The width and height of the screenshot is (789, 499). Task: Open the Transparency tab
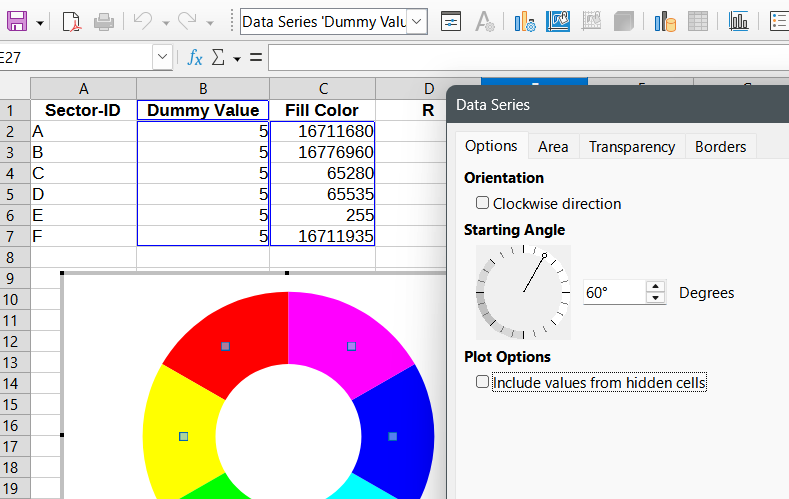point(631,146)
